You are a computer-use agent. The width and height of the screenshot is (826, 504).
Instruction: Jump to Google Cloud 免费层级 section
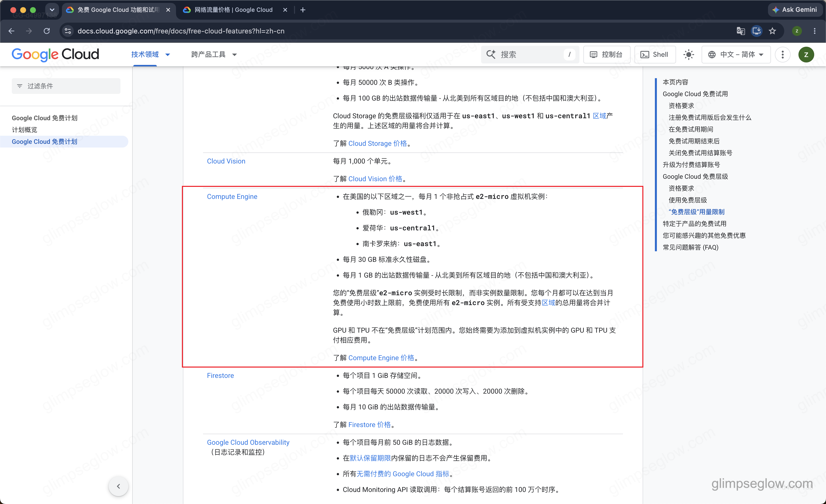pyautogui.click(x=695, y=176)
